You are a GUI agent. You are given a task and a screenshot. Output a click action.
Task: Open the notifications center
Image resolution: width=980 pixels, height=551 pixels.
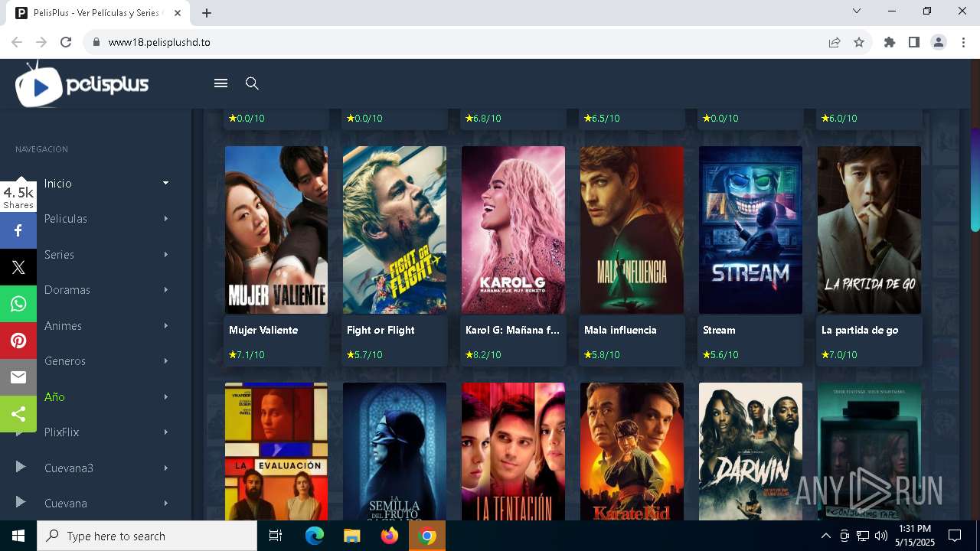[955, 536]
